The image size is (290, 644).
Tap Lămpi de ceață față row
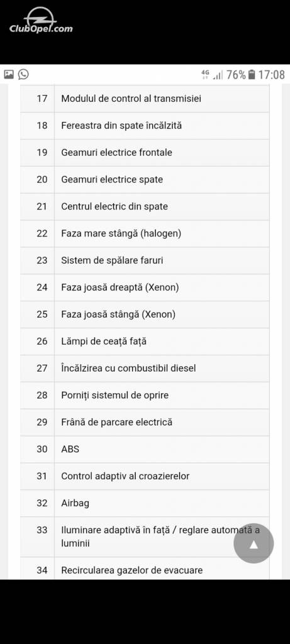(x=145, y=341)
